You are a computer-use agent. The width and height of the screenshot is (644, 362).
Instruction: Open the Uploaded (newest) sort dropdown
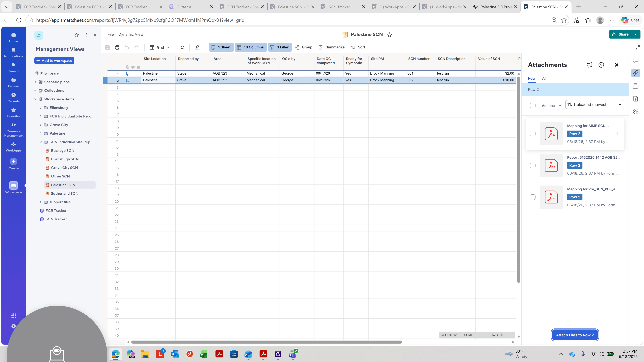595,105
